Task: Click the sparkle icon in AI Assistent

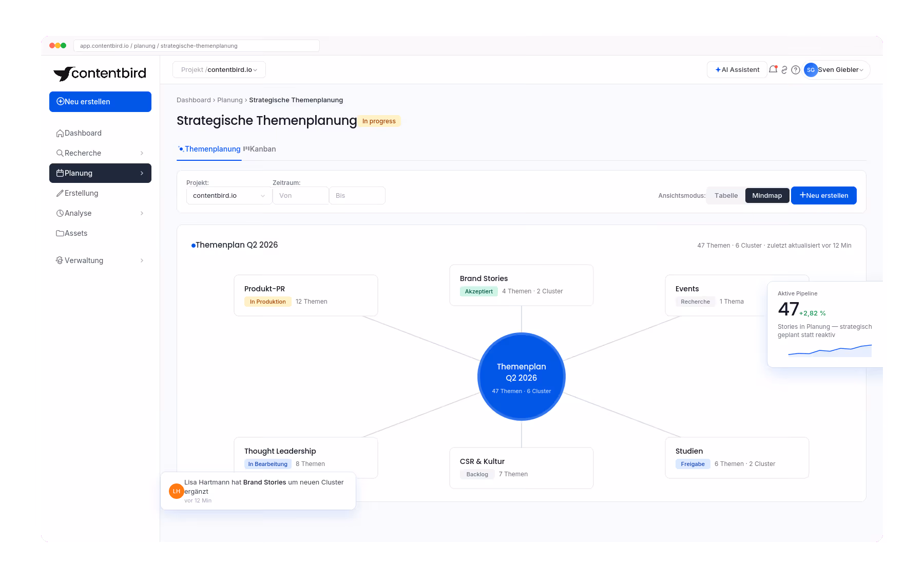Action: 718,70
